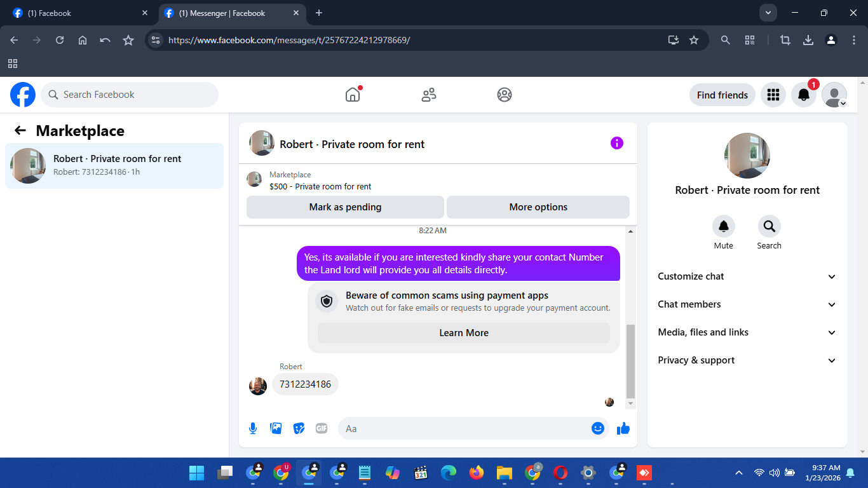The height and width of the screenshot is (488, 868).
Task: Click the browser address bar URL
Action: [289, 40]
